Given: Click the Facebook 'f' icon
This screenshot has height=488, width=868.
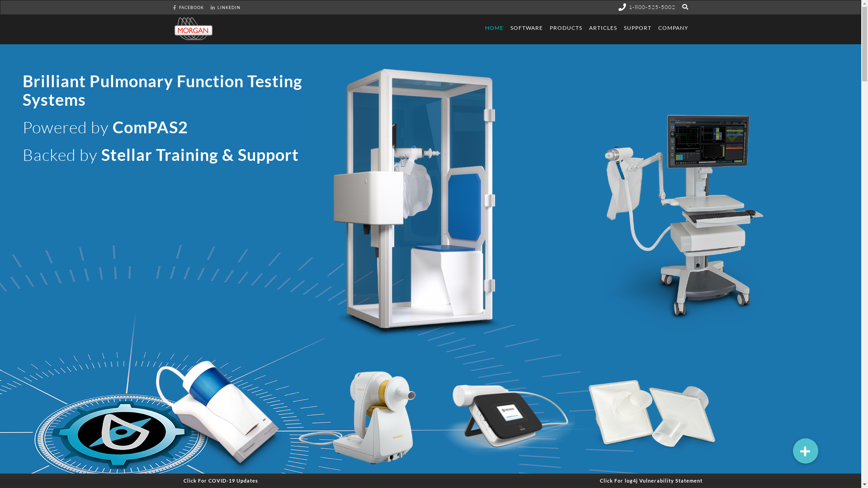Looking at the screenshot, I should click(175, 7).
